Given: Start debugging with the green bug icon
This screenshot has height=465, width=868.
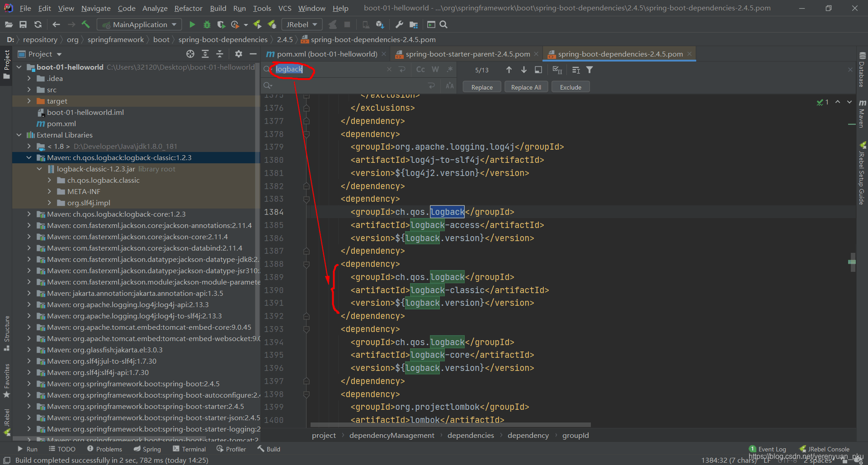Looking at the screenshot, I should pos(207,24).
